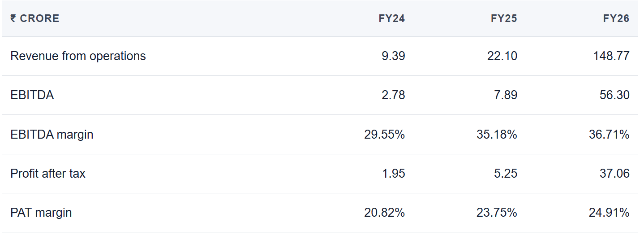Click FY25 PAT margin 23.75%
This screenshot has height=236, width=644.
(497, 212)
